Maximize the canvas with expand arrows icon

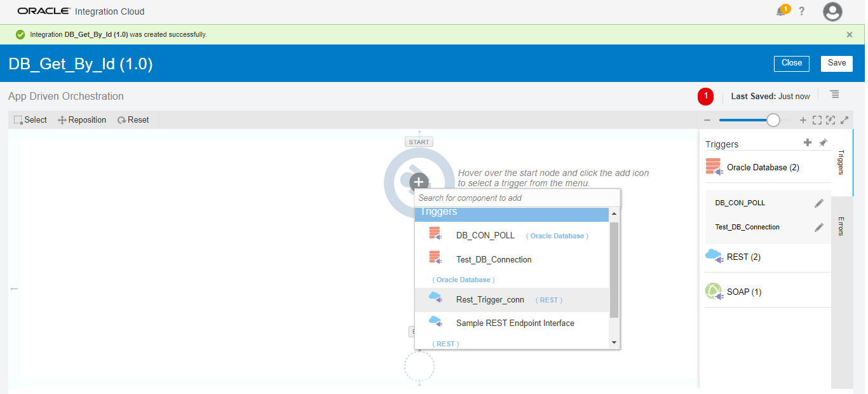pos(844,120)
